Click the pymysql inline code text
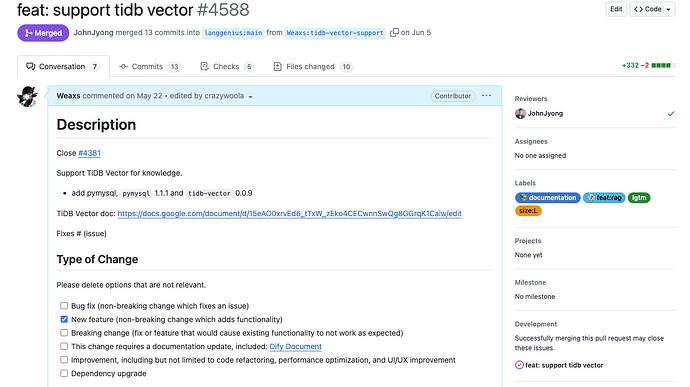 (136, 193)
